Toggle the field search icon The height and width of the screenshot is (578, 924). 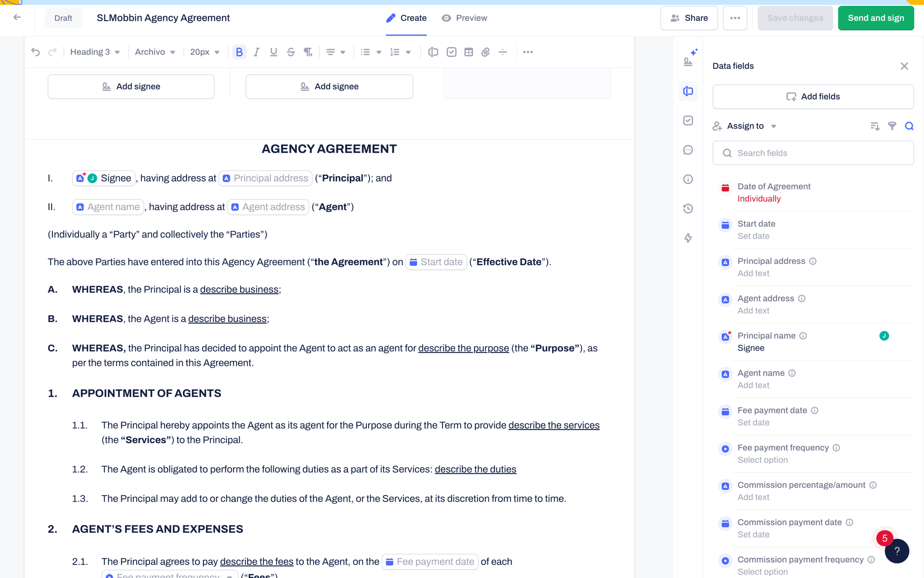tap(909, 126)
